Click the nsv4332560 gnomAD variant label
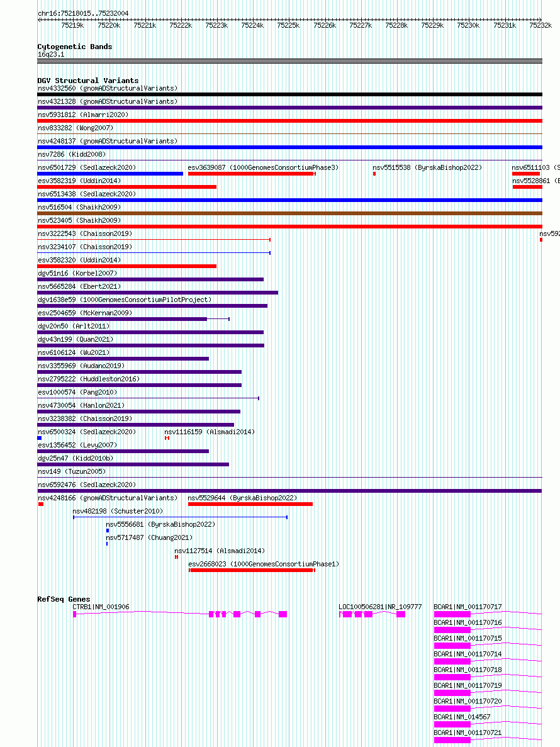 coord(108,88)
